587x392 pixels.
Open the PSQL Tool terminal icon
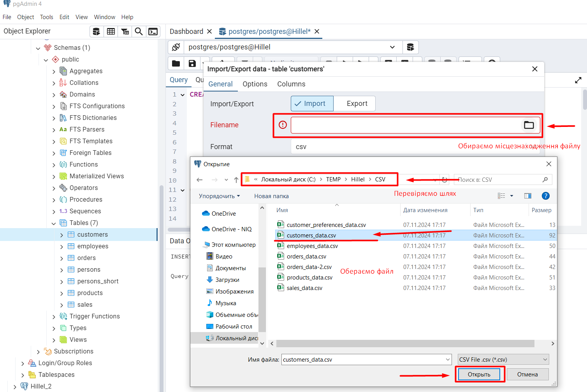[153, 32]
